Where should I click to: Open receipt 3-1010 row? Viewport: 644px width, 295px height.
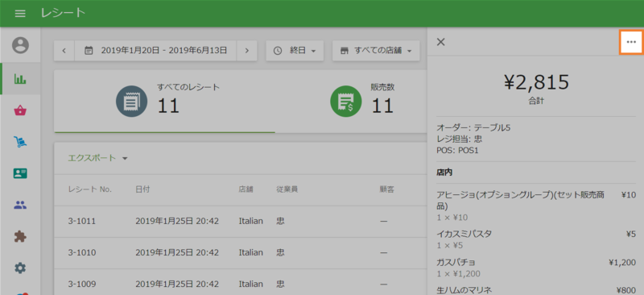click(241, 252)
